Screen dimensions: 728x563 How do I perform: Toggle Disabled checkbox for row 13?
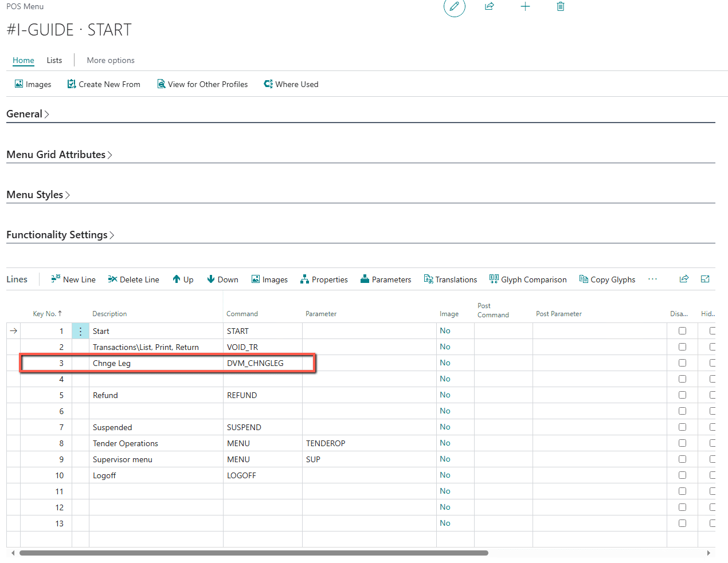click(682, 523)
